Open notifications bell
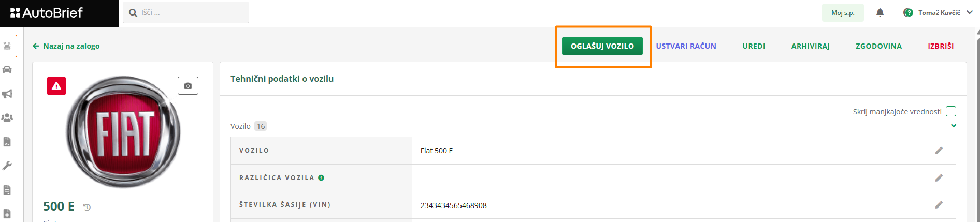 (x=880, y=12)
